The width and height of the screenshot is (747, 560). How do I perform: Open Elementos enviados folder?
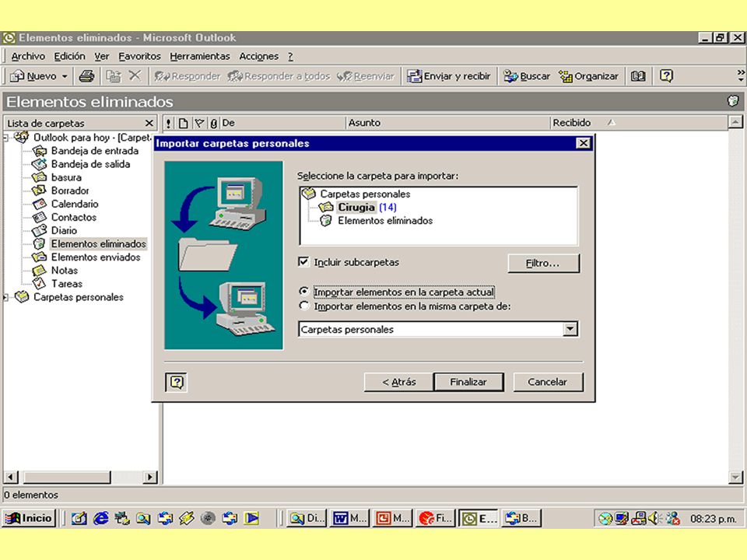pyautogui.click(x=95, y=257)
